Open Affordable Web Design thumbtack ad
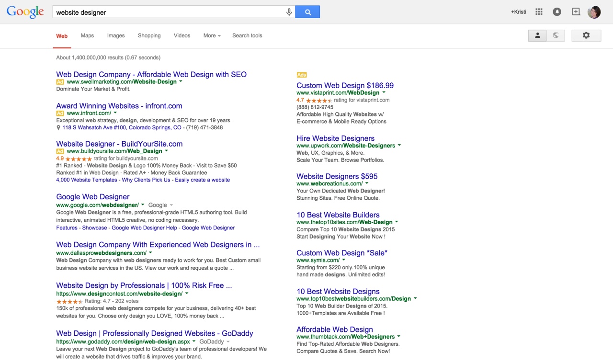This screenshot has width=613, height=364. [335, 330]
